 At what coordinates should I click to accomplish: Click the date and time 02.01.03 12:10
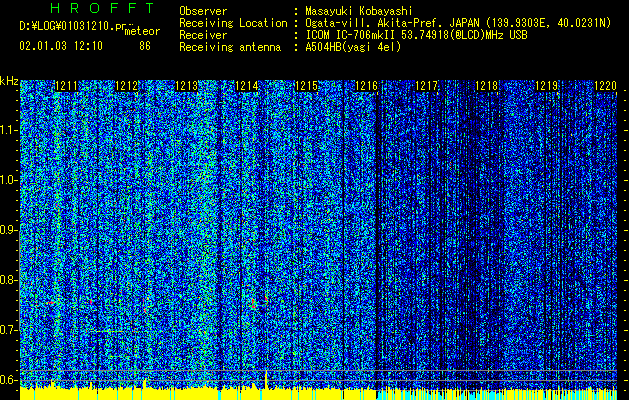pyautogui.click(x=61, y=46)
